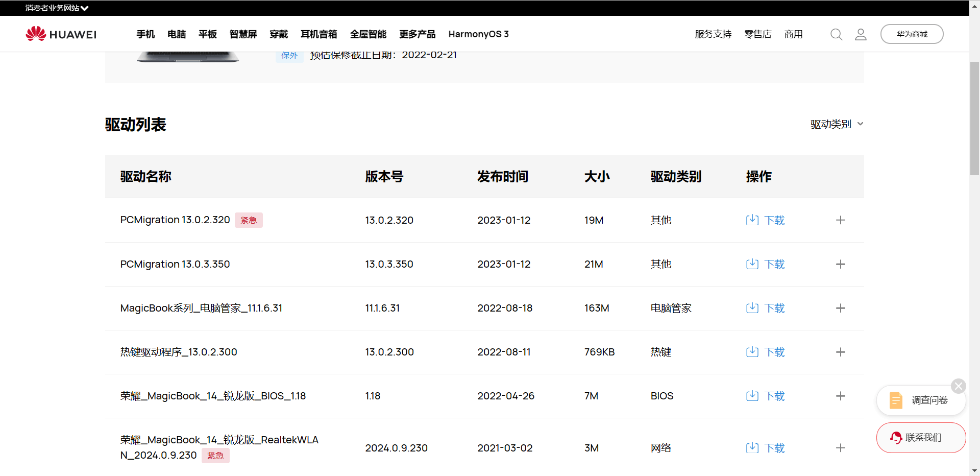Go to 零售店 page
Image resolution: width=980 pixels, height=476 pixels.
[x=758, y=34]
